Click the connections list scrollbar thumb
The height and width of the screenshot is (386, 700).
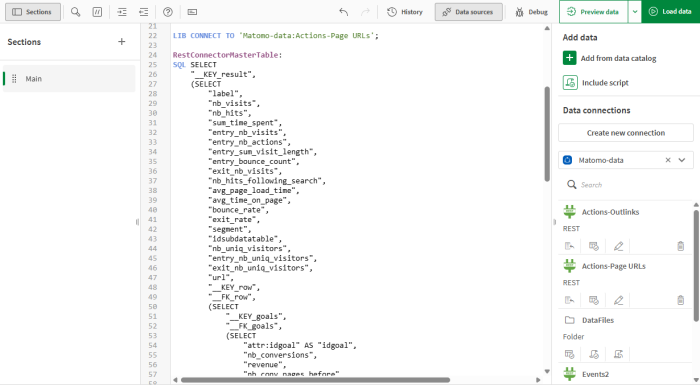click(x=696, y=265)
